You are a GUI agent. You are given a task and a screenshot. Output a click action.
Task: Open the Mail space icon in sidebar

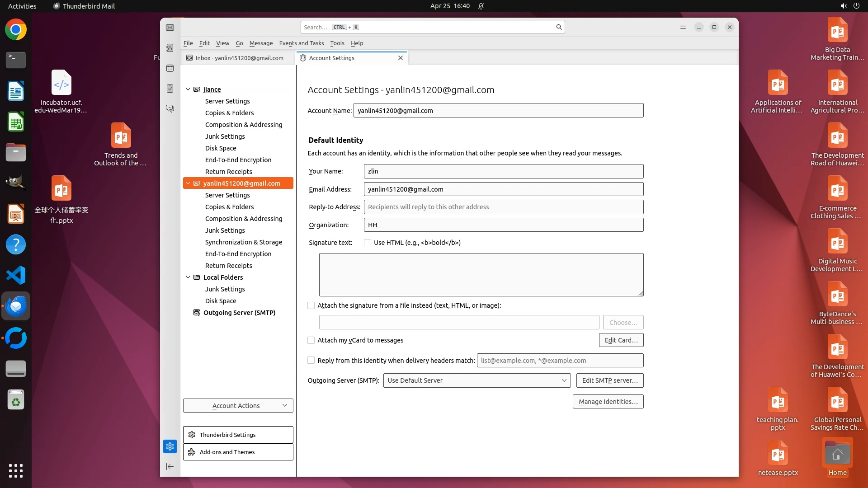point(170,28)
